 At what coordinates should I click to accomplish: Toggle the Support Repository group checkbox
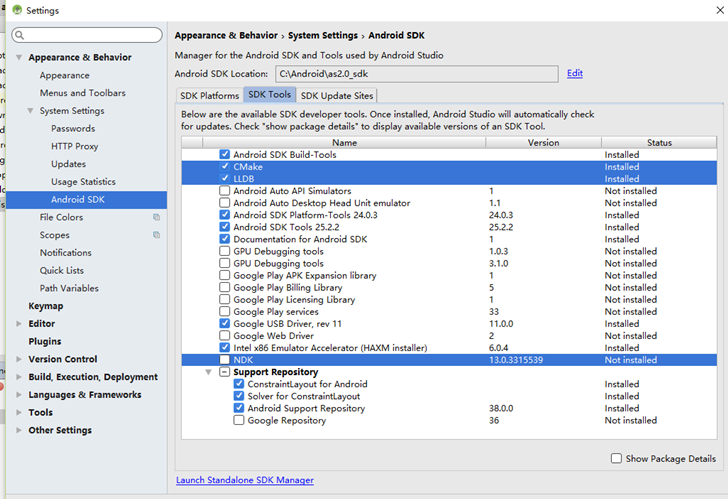(x=225, y=371)
